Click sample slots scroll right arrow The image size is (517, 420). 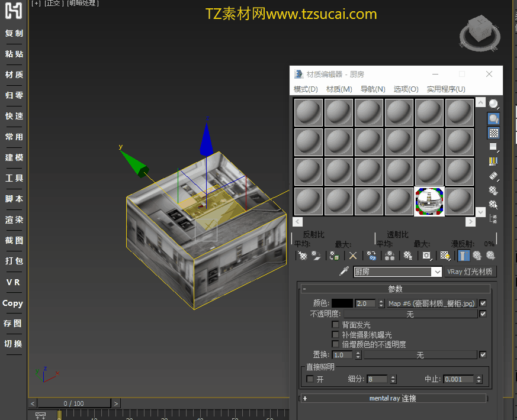click(470, 222)
